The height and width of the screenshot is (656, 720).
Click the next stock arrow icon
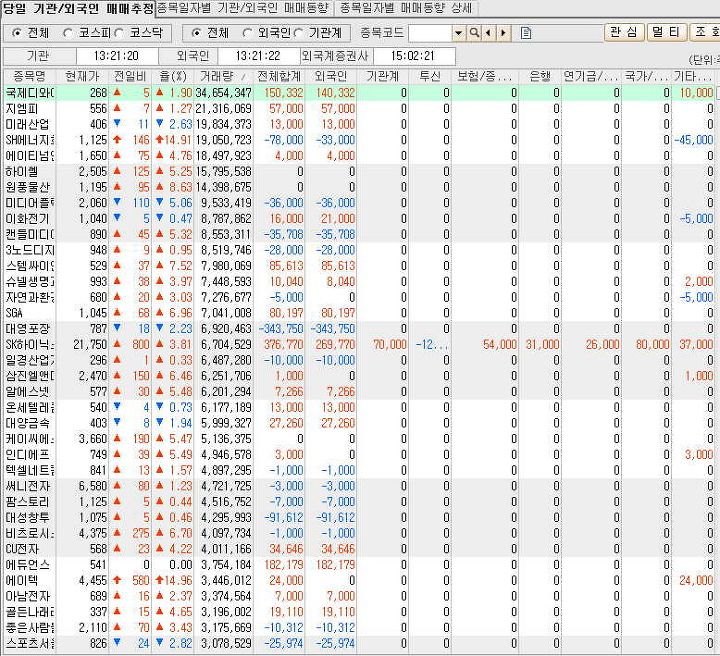(x=503, y=33)
